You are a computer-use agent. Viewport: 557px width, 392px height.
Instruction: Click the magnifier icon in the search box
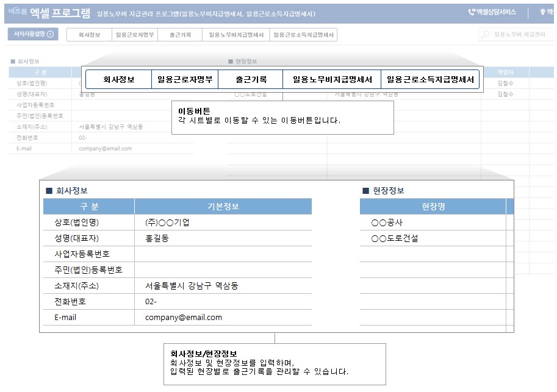click(x=485, y=34)
